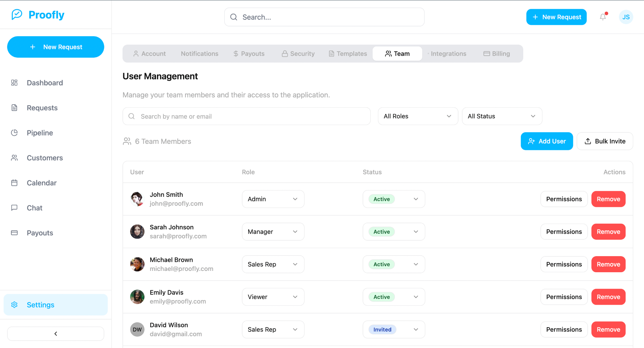Open the JS user profile avatar
Image resolution: width=644 pixels, height=348 pixels.
click(626, 17)
